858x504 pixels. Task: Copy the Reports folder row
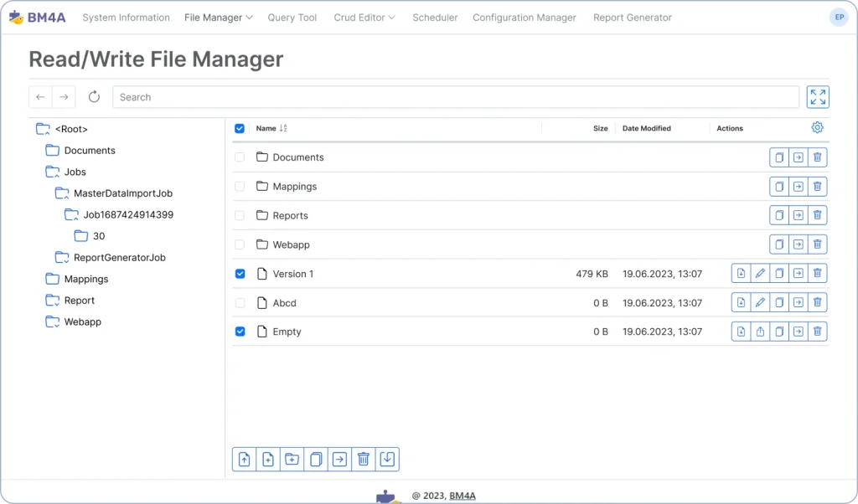pos(779,215)
